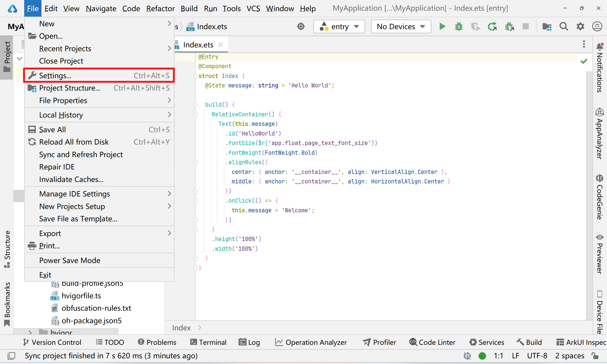The height and width of the screenshot is (364, 607).
Task: Click 2 spaces indent setting in status bar
Action: 570,356
